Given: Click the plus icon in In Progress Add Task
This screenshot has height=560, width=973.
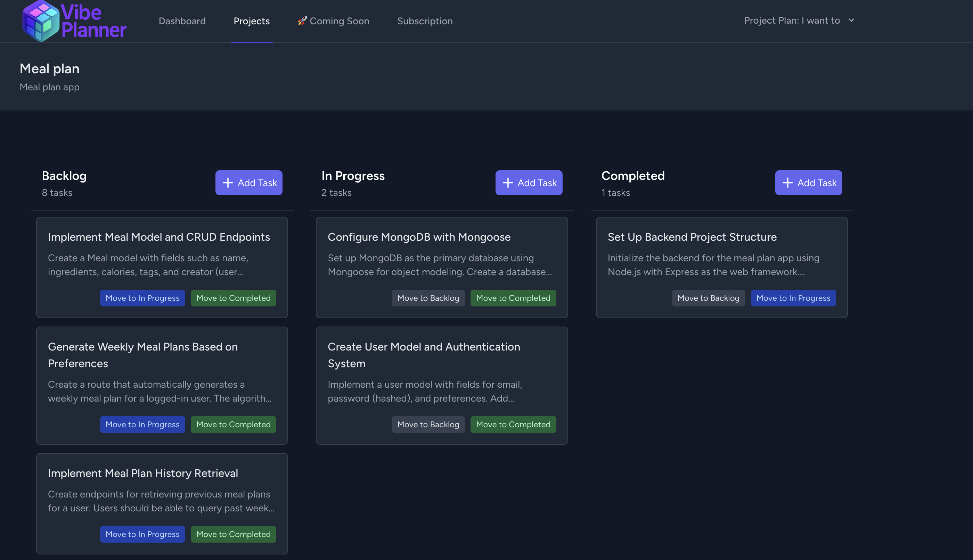Looking at the screenshot, I should [x=507, y=183].
